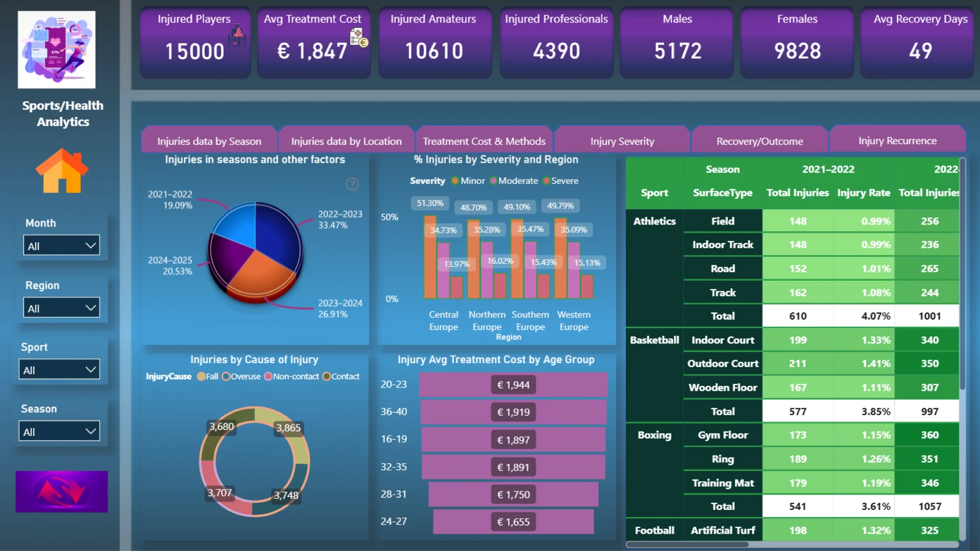Open the Month dropdown
The width and height of the screenshot is (980, 551).
[61, 245]
